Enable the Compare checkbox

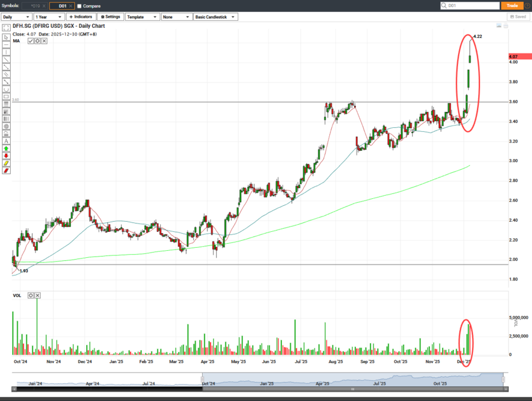pos(80,6)
